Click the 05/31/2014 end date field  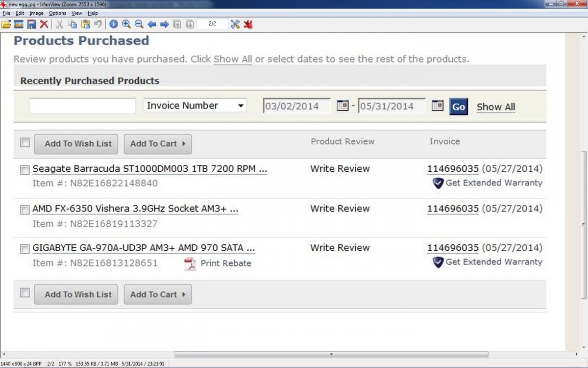(392, 106)
